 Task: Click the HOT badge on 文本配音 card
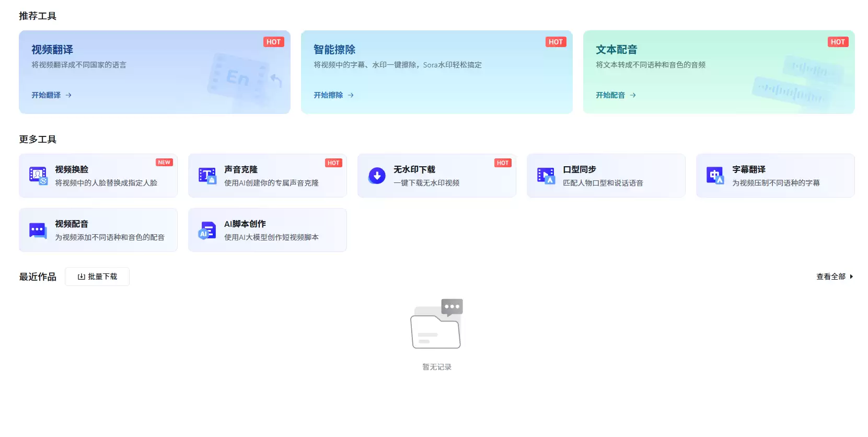838,42
